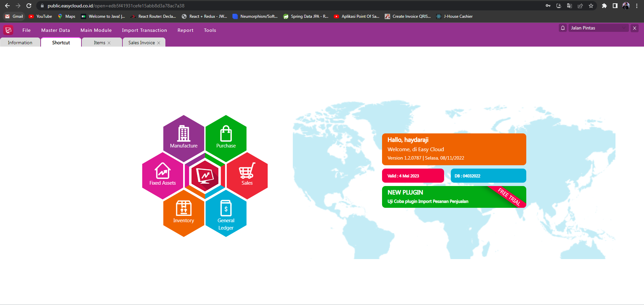Open the Master Data menu
This screenshot has width=644, height=305.
(56, 30)
